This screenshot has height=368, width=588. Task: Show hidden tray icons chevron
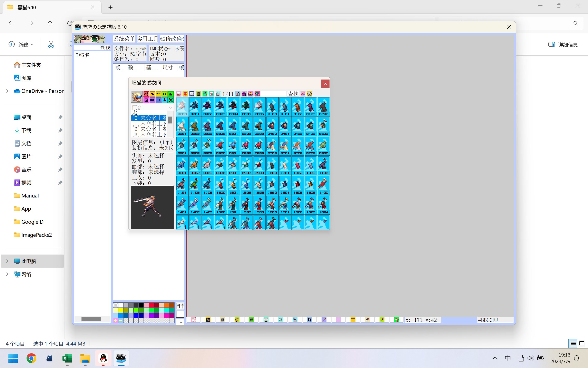coord(495,358)
